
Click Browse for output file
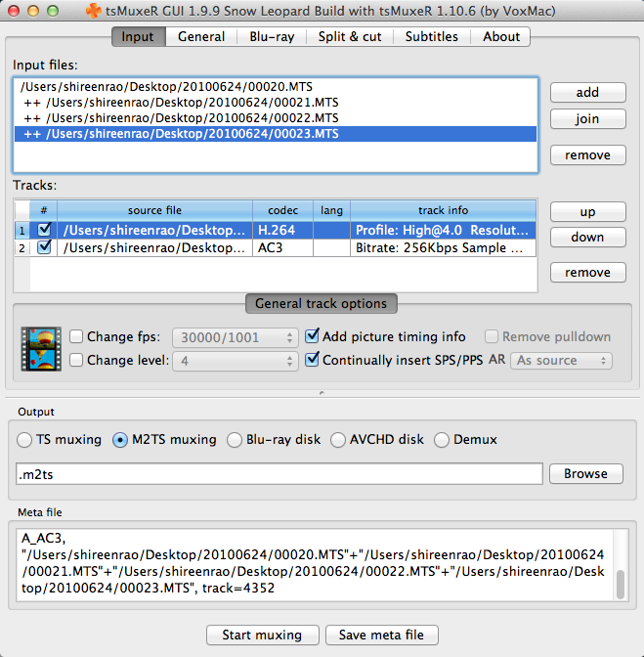click(x=585, y=473)
